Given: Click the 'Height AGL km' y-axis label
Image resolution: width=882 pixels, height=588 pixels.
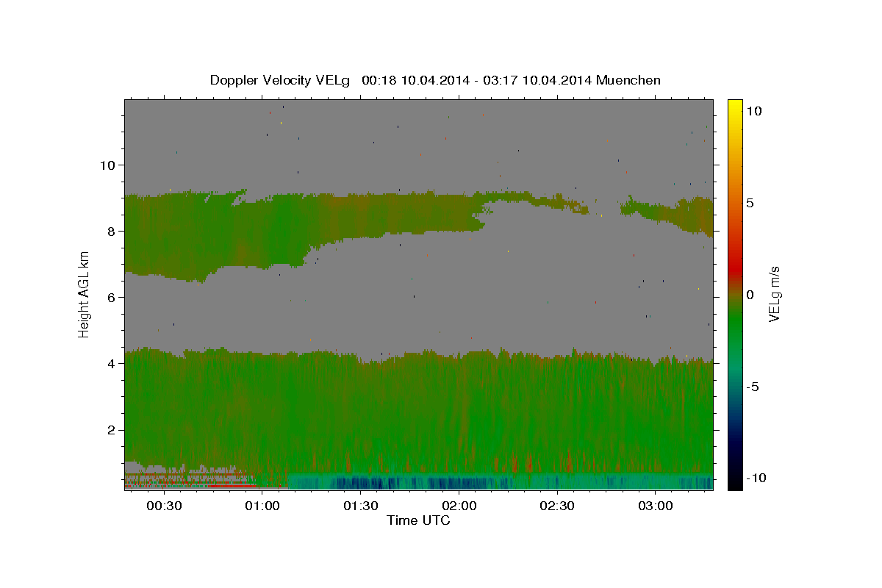Looking at the screenshot, I should point(85,294).
